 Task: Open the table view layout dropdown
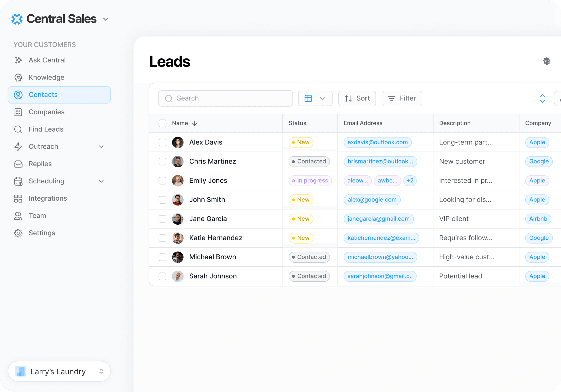(315, 98)
